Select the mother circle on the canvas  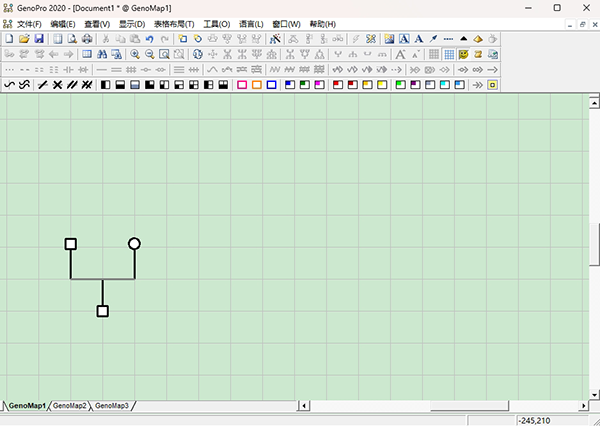[x=134, y=243]
